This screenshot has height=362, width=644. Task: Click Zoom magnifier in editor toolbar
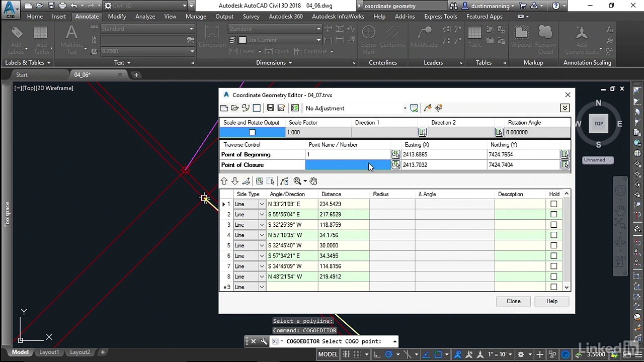(297, 181)
